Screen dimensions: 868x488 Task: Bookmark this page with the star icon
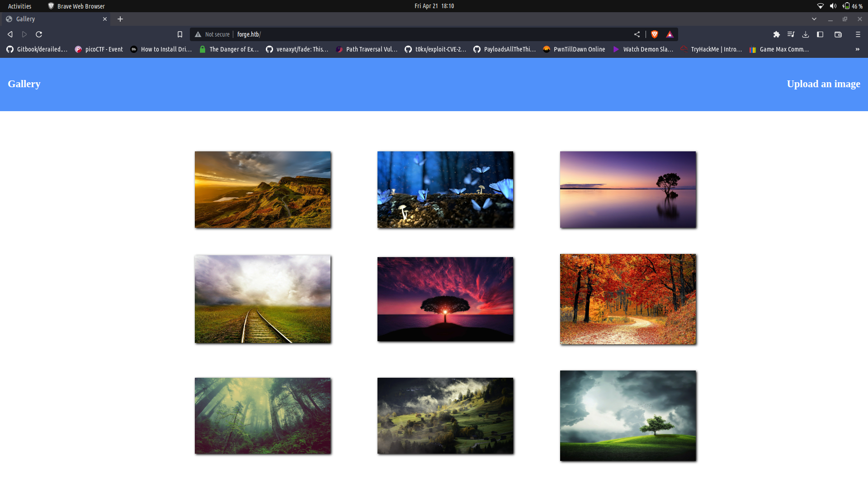pos(180,34)
